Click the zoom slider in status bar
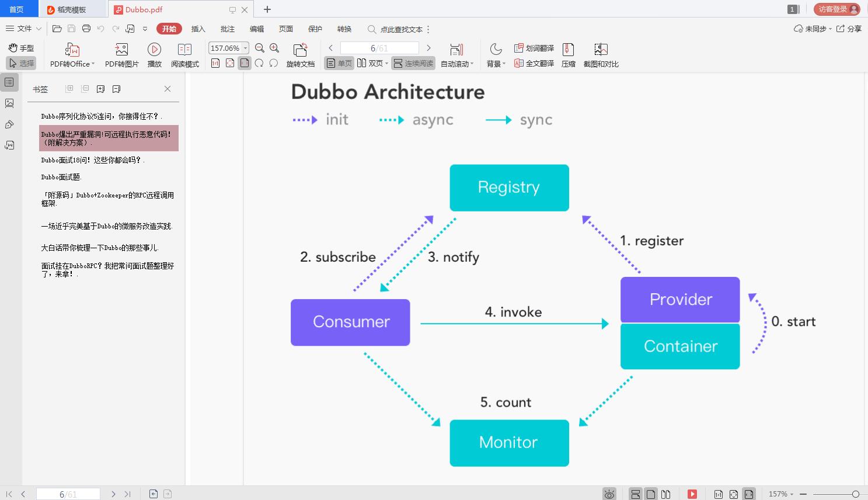 835,494
